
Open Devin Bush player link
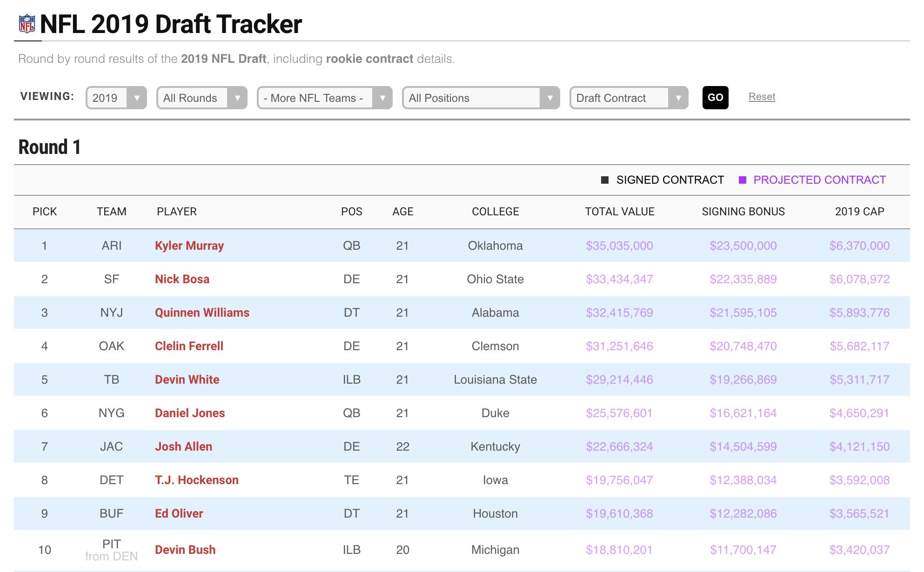185,550
